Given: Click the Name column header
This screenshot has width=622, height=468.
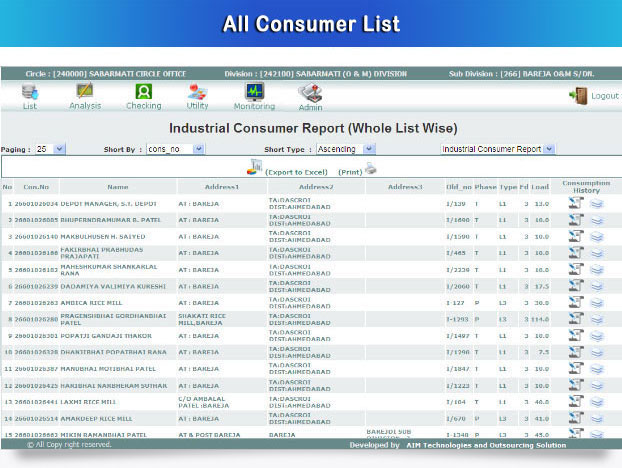Looking at the screenshot, I should [x=118, y=187].
